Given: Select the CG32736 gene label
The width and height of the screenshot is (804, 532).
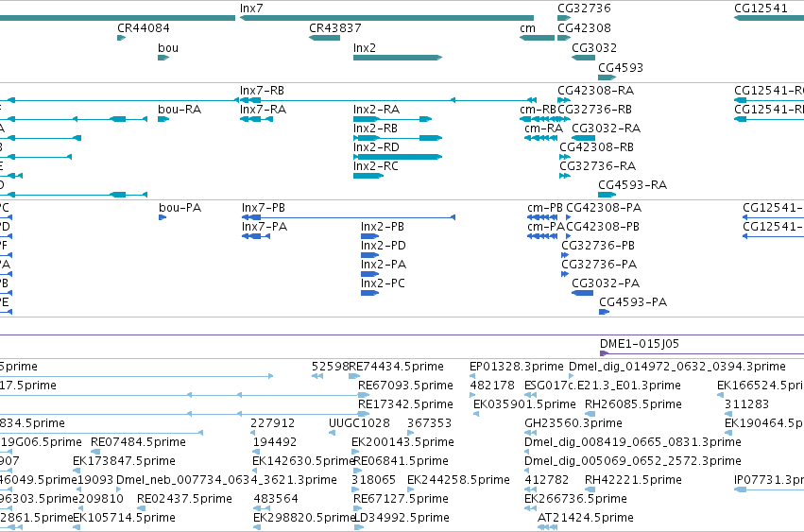Looking at the screenshot, I should tap(584, 9).
